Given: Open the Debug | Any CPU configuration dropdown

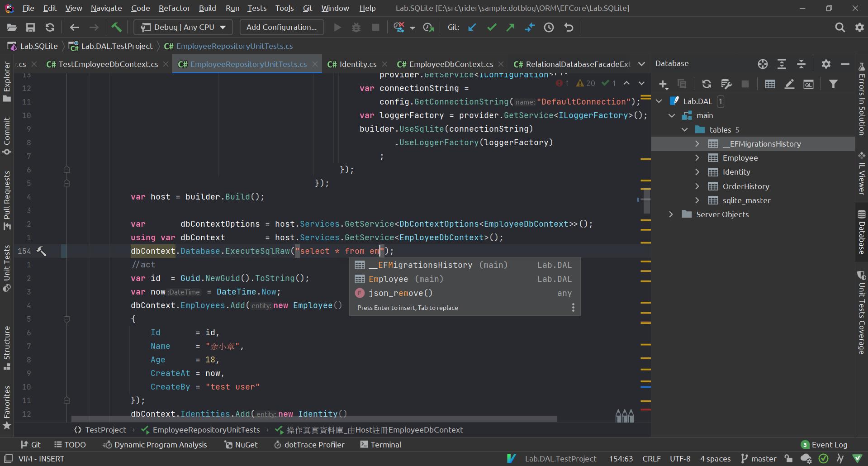Looking at the screenshot, I should [183, 27].
